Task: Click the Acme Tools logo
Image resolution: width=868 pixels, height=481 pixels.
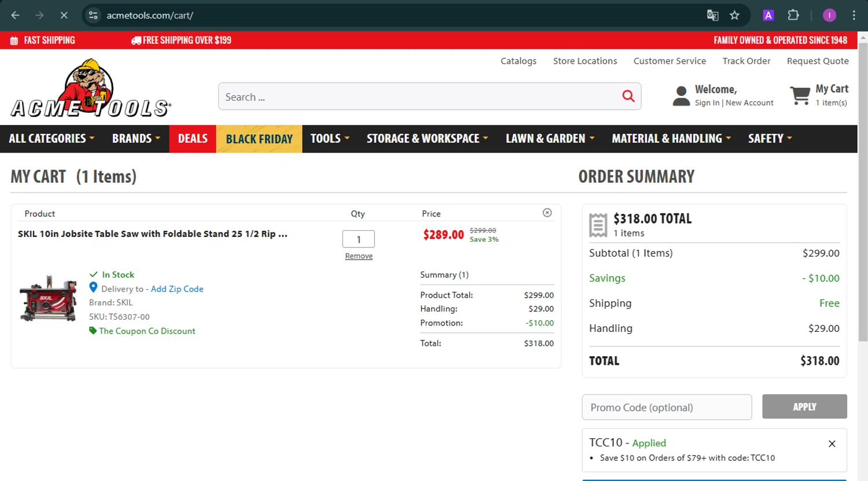Action: click(x=91, y=88)
